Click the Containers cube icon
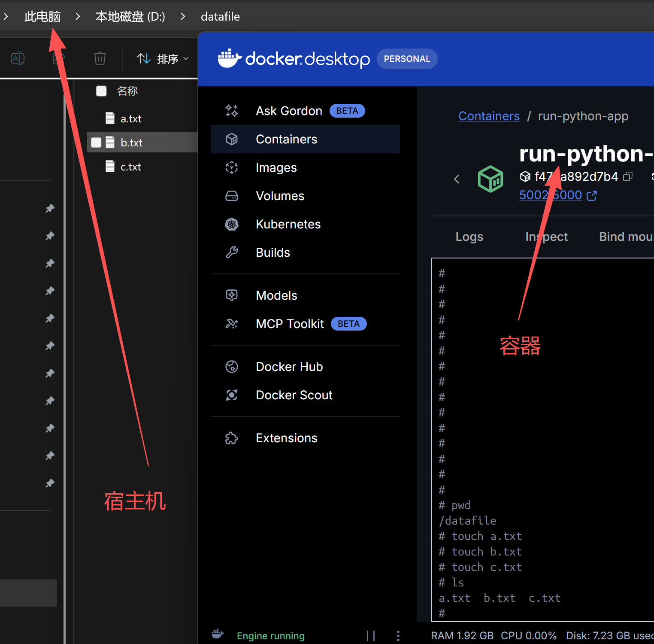 pyautogui.click(x=232, y=139)
